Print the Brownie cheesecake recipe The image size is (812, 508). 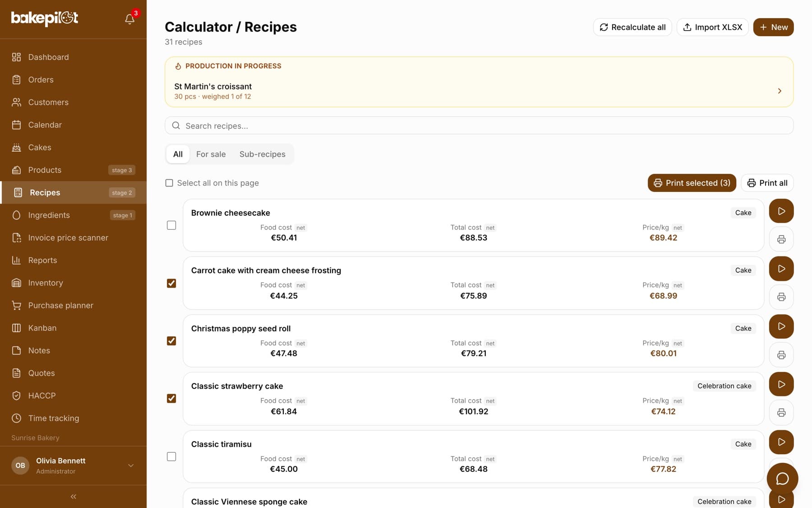pyautogui.click(x=781, y=239)
